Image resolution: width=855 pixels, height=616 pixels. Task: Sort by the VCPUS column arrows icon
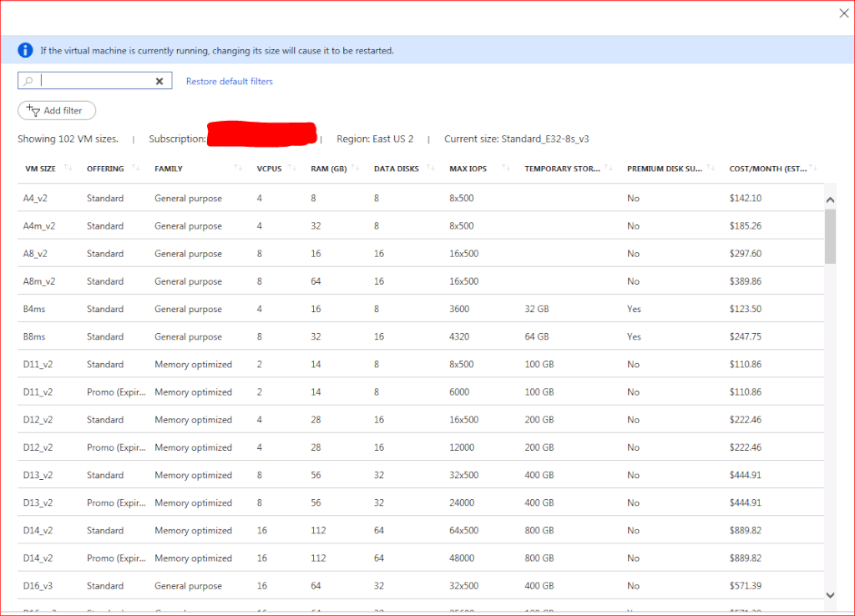click(291, 169)
